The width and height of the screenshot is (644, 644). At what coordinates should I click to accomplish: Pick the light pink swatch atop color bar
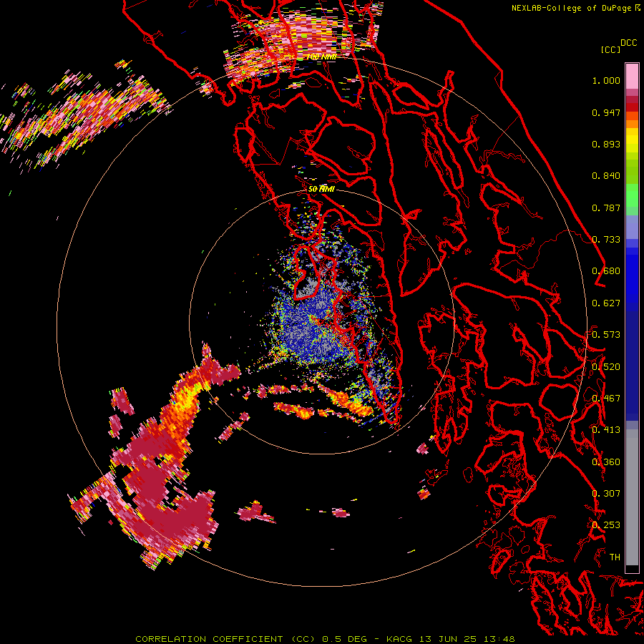click(632, 76)
